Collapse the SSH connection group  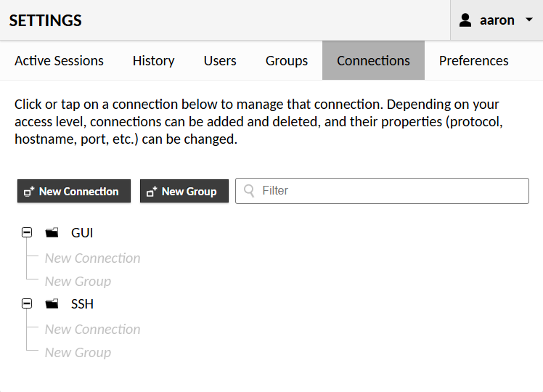pyautogui.click(x=27, y=304)
